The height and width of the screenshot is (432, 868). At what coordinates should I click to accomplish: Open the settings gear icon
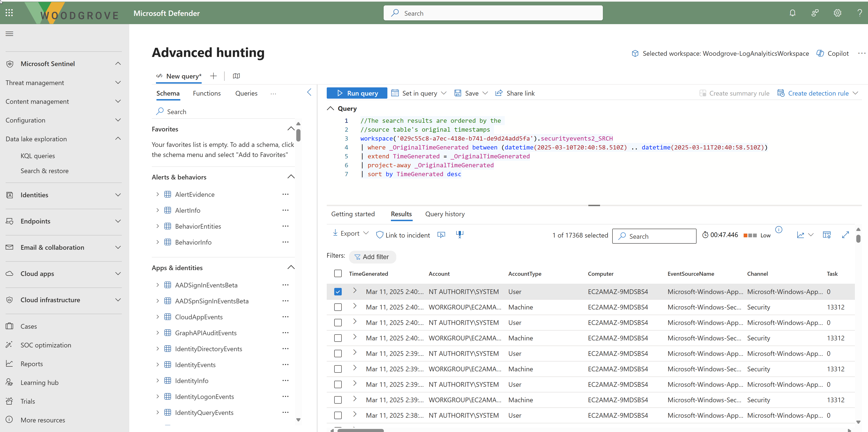(x=837, y=13)
